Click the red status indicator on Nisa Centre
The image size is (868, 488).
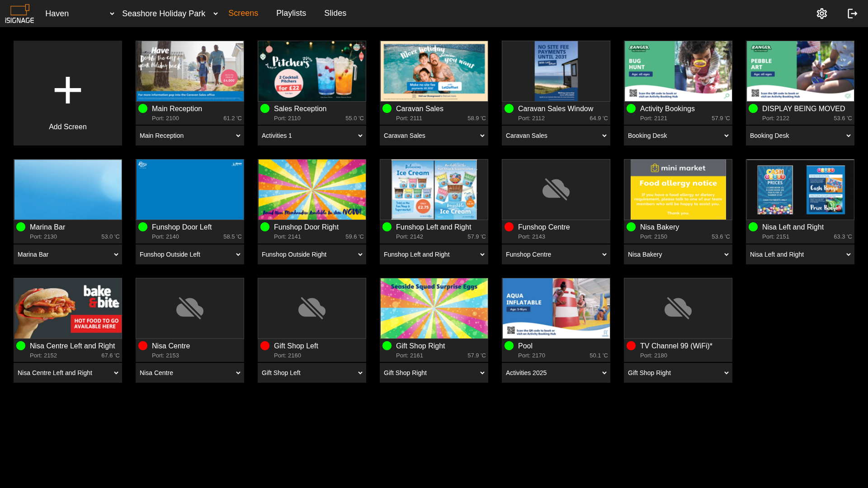click(143, 346)
